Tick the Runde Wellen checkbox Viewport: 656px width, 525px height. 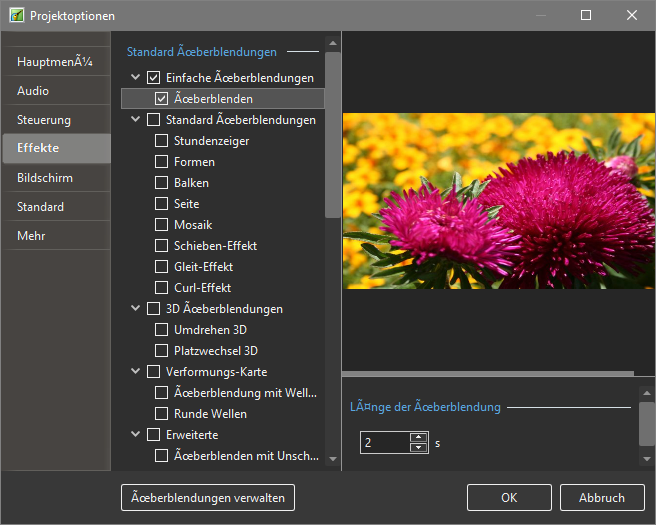coord(161,414)
